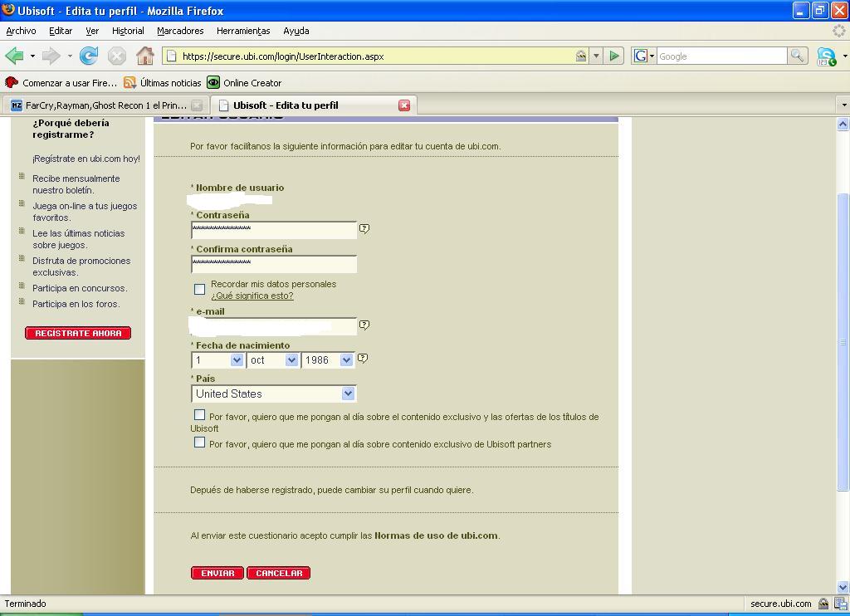Close the FarCry,Rayman,Ghost Recon tab

click(x=198, y=105)
